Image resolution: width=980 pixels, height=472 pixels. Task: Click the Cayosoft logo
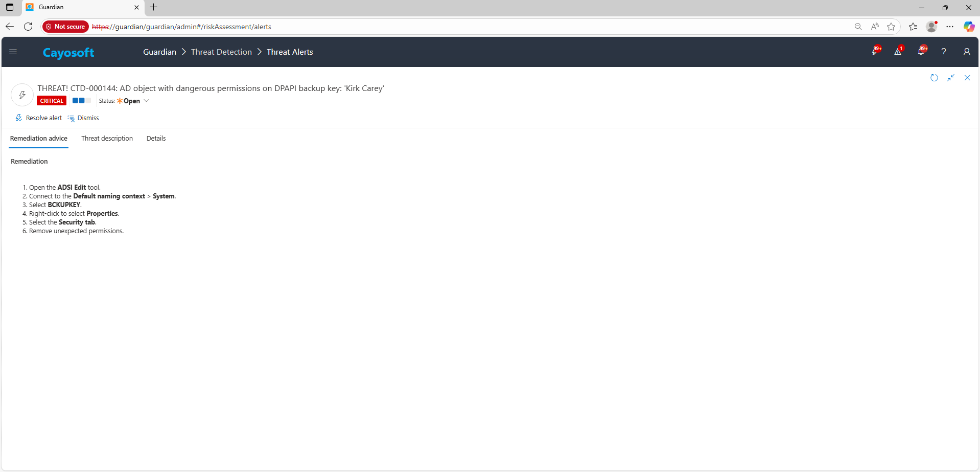[x=68, y=53]
